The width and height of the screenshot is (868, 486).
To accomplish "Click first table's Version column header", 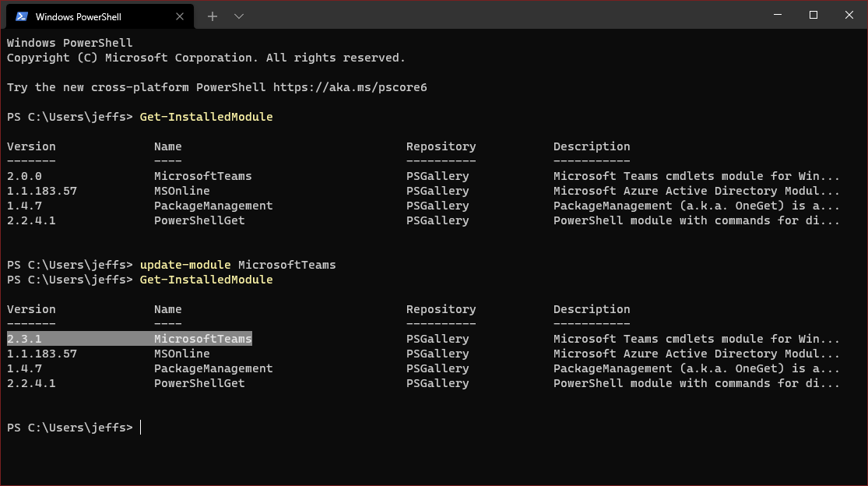I will coord(31,146).
